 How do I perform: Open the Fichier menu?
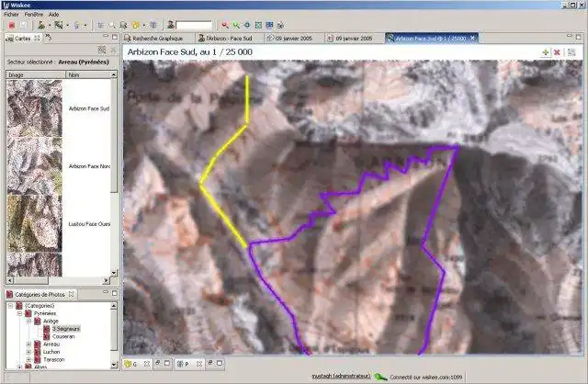pyautogui.click(x=11, y=15)
